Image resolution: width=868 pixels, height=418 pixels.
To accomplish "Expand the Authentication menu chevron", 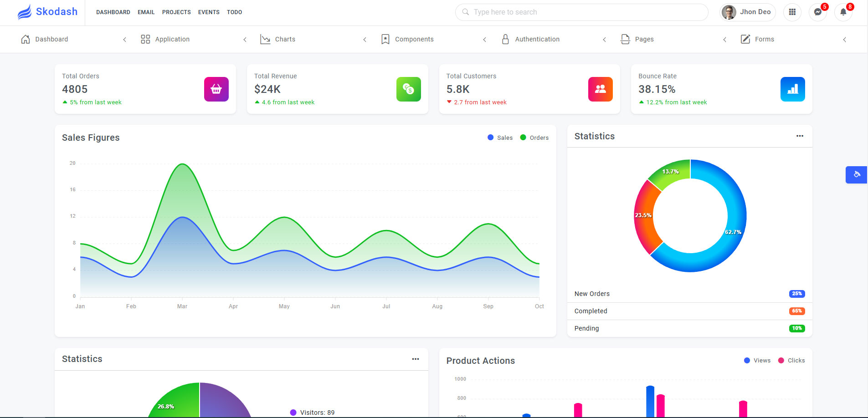I will pos(604,40).
